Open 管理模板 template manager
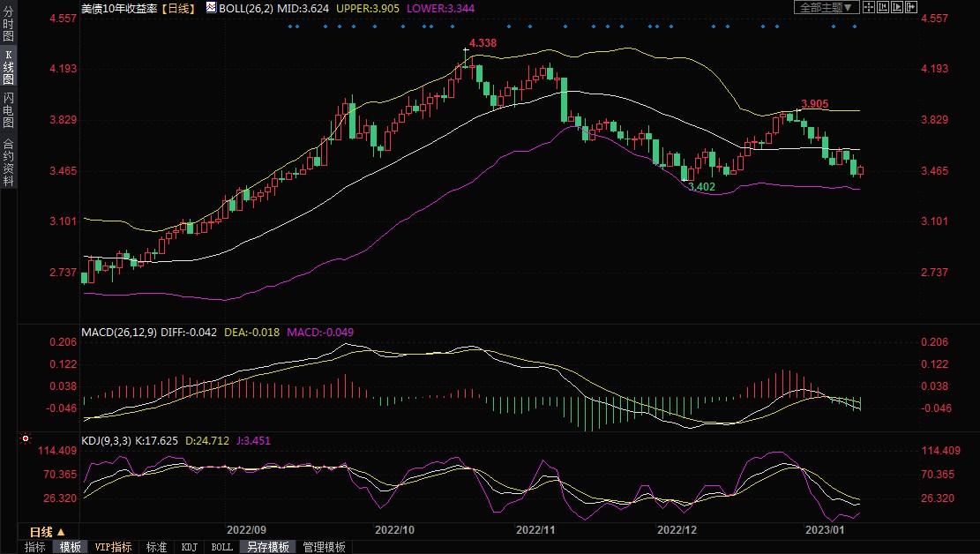Screen dimensions: 980x554 point(324,547)
